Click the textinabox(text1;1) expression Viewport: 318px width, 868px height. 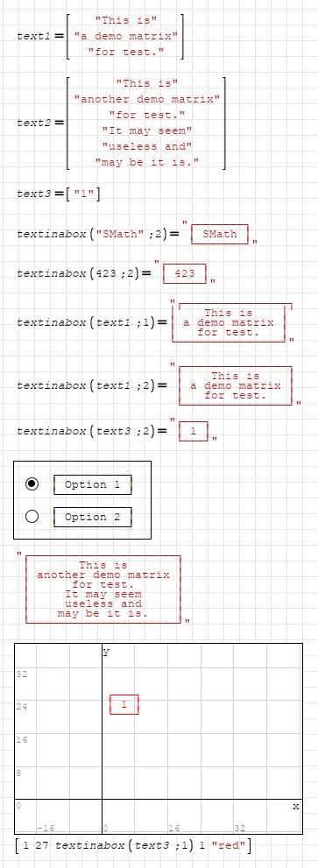coord(88,322)
